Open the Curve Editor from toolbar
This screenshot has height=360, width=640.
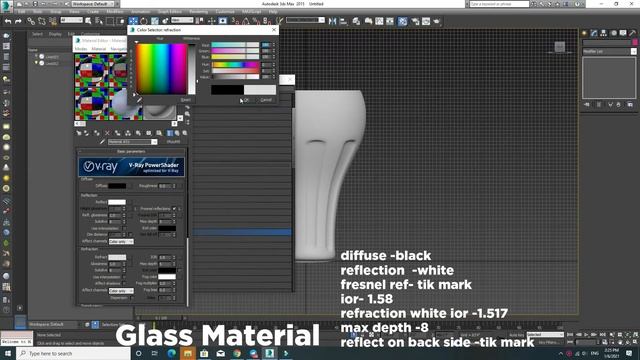[379, 21]
